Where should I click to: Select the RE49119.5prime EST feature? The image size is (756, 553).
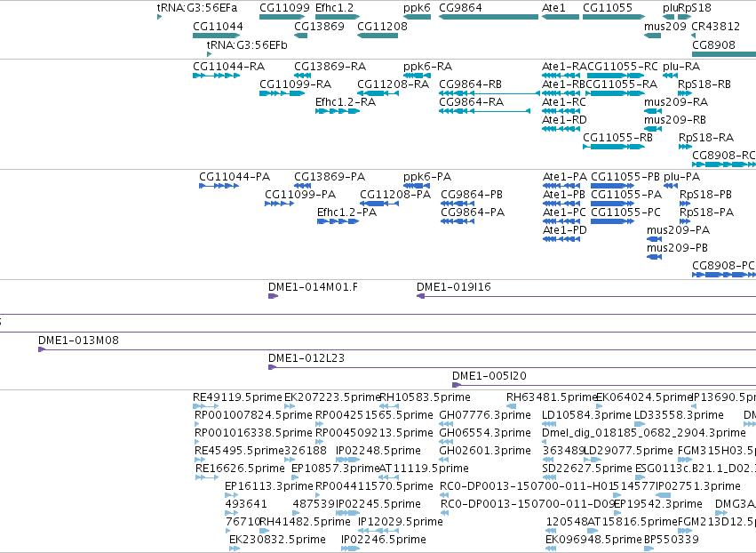point(206,406)
